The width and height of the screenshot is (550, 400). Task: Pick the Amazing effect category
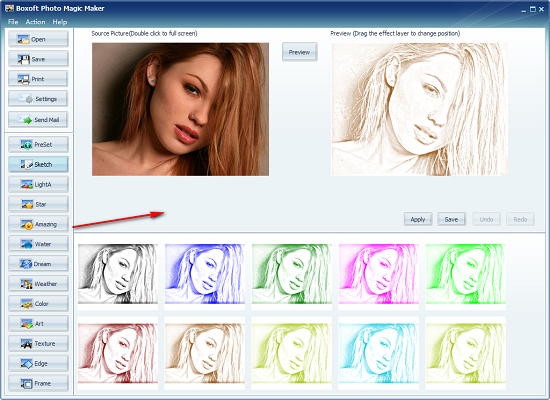tap(38, 224)
